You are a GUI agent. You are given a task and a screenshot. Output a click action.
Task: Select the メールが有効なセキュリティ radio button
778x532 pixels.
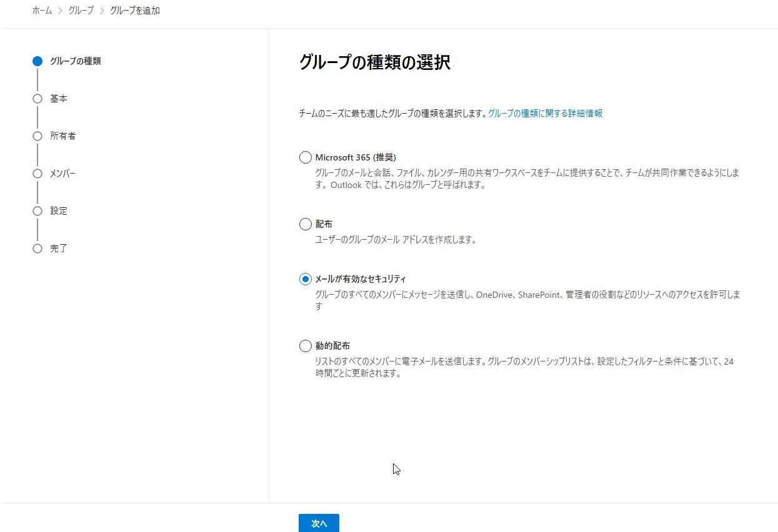click(306, 279)
